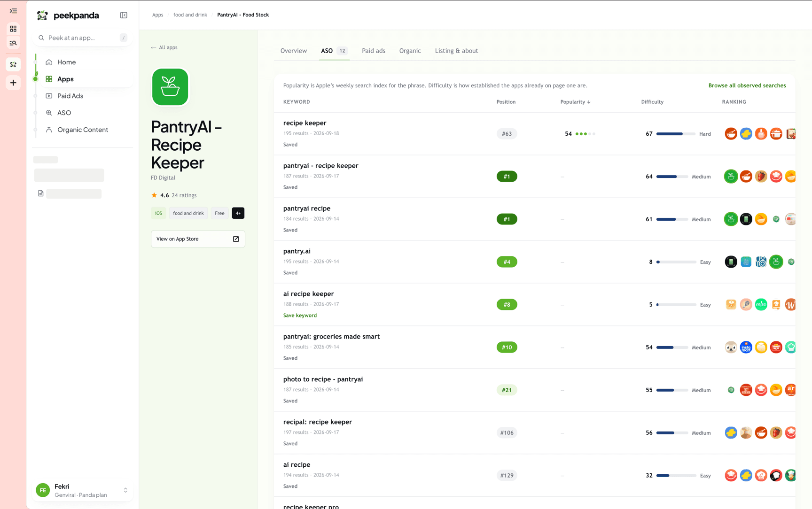
Task: Go back to All apps
Action: coord(164,47)
